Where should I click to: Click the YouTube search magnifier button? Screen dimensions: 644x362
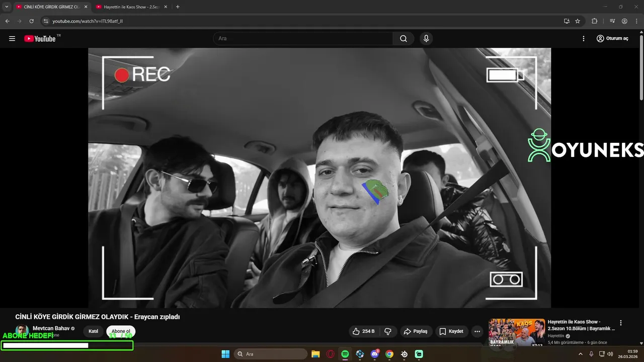click(x=404, y=39)
